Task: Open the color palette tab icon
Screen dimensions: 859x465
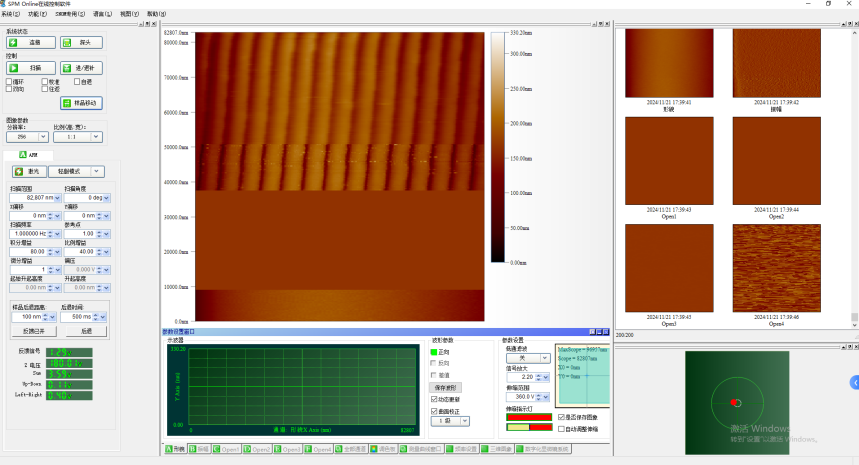Action: 383,449
